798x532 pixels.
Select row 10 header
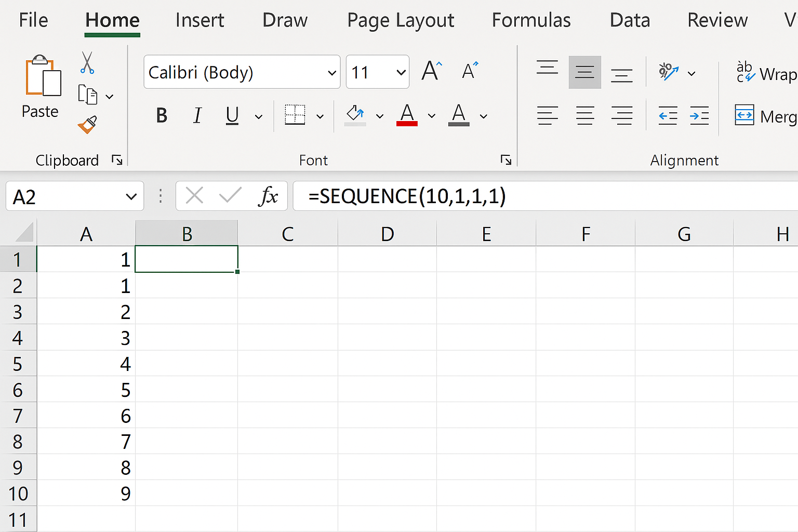click(x=18, y=493)
